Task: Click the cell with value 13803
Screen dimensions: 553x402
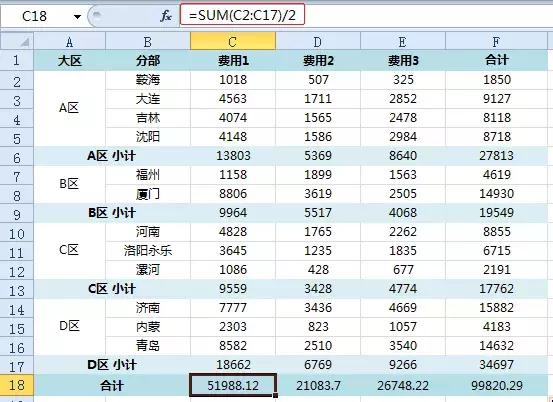Action: point(233,156)
